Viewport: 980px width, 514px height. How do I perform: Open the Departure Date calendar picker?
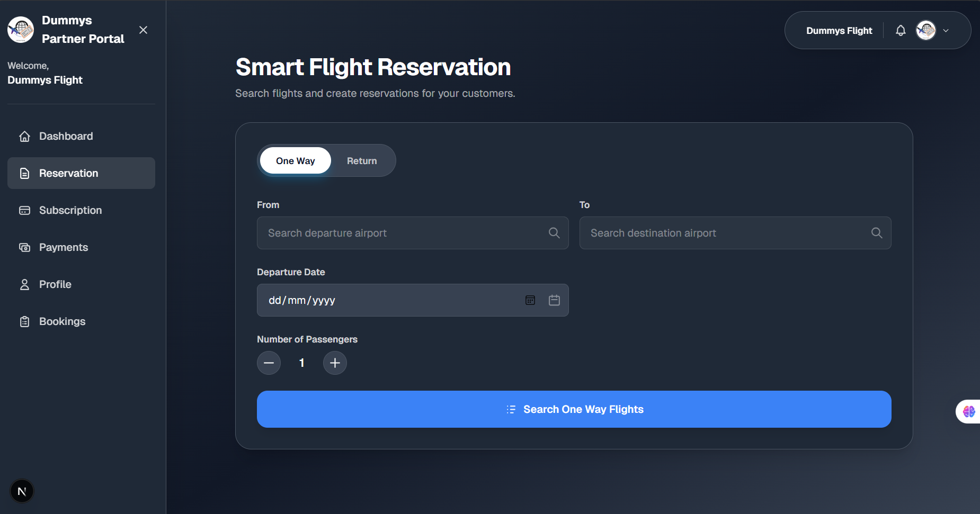(554, 300)
